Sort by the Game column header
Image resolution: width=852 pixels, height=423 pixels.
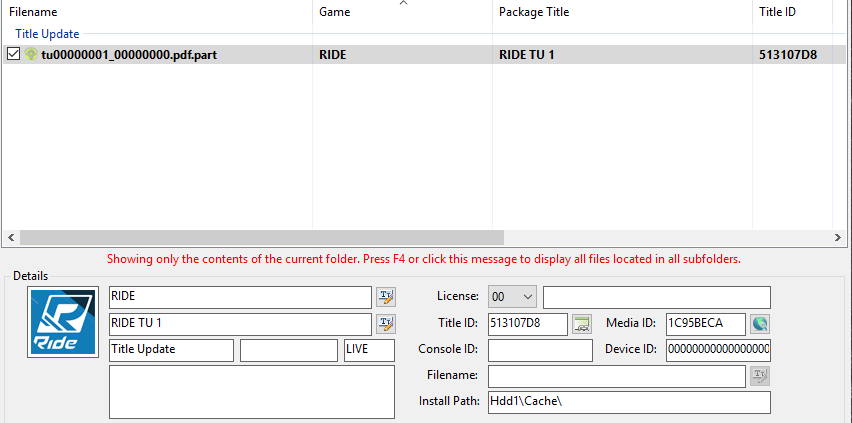pyautogui.click(x=335, y=12)
